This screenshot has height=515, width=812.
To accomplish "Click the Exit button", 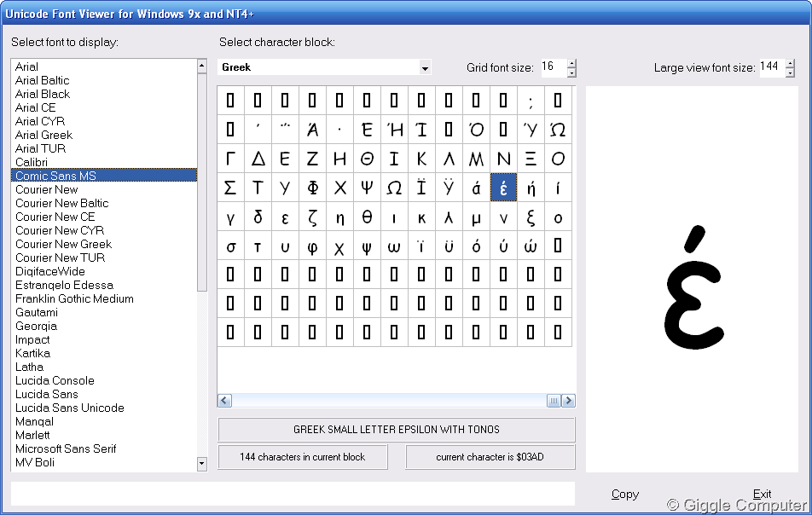I will coord(762,495).
